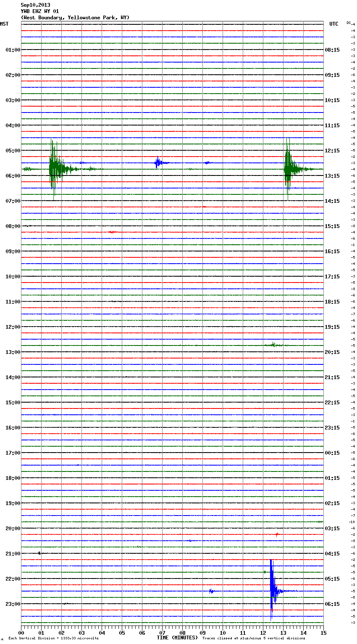Click the 18:15 UTC row label
The height and width of the screenshot is (644, 357).
tap(332, 302)
